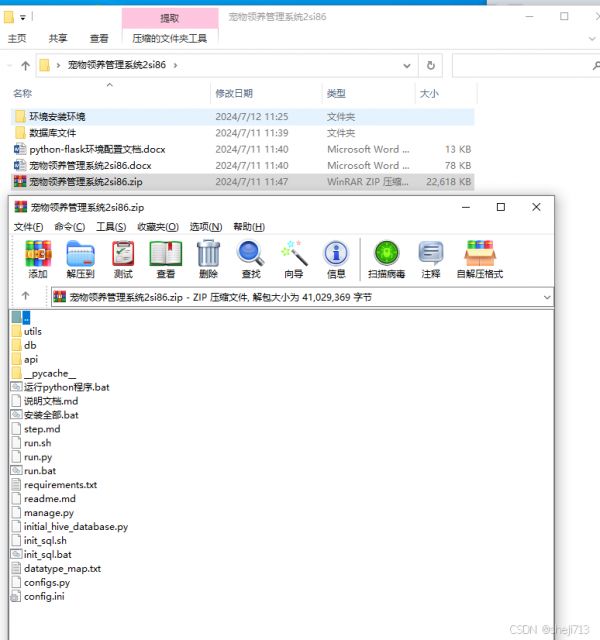
Task: Click the 解压到 (Extract to) toolbar icon
Action: 80,253
